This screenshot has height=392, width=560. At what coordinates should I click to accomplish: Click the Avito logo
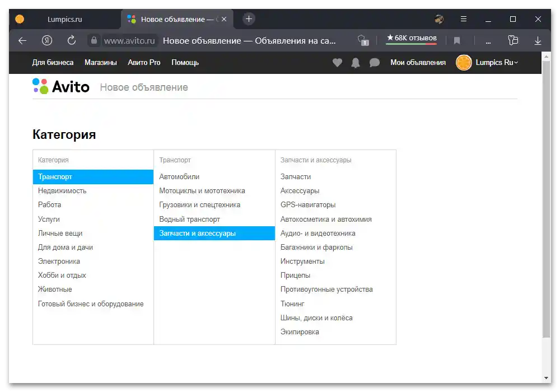[60, 86]
